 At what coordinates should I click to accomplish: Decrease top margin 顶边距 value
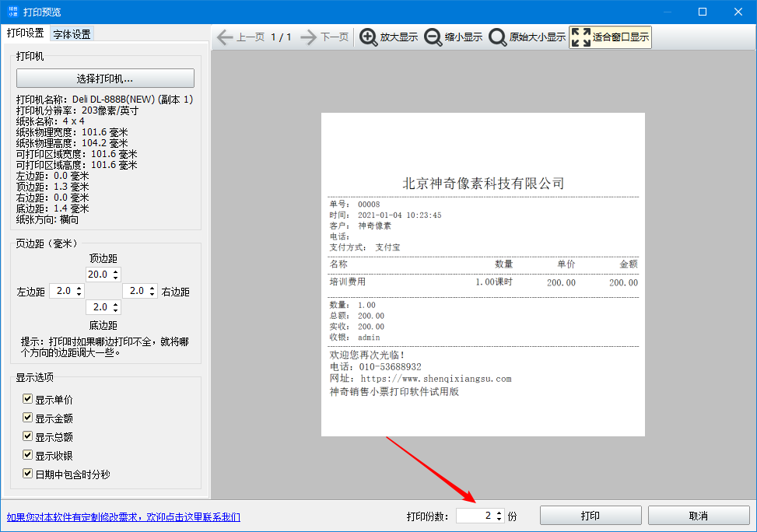pos(115,277)
